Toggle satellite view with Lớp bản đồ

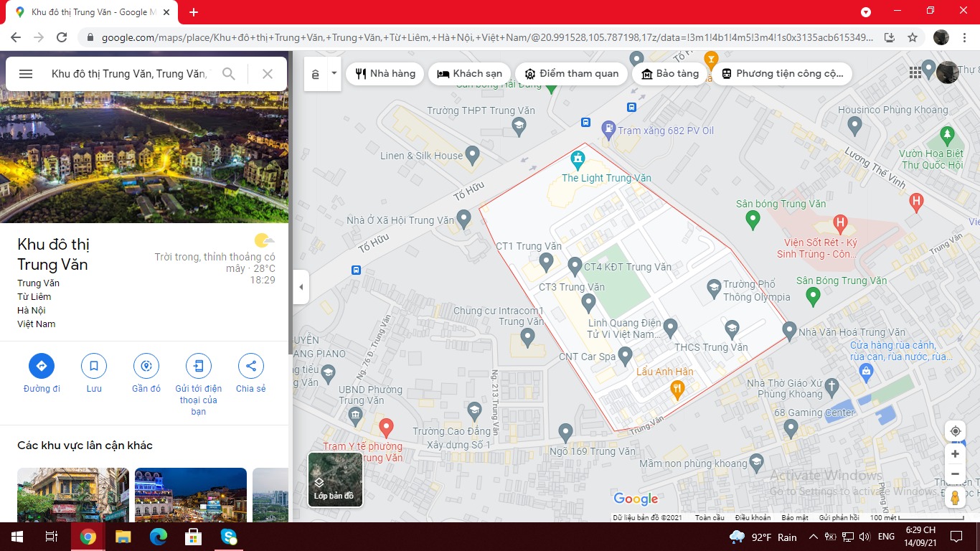(335, 479)
